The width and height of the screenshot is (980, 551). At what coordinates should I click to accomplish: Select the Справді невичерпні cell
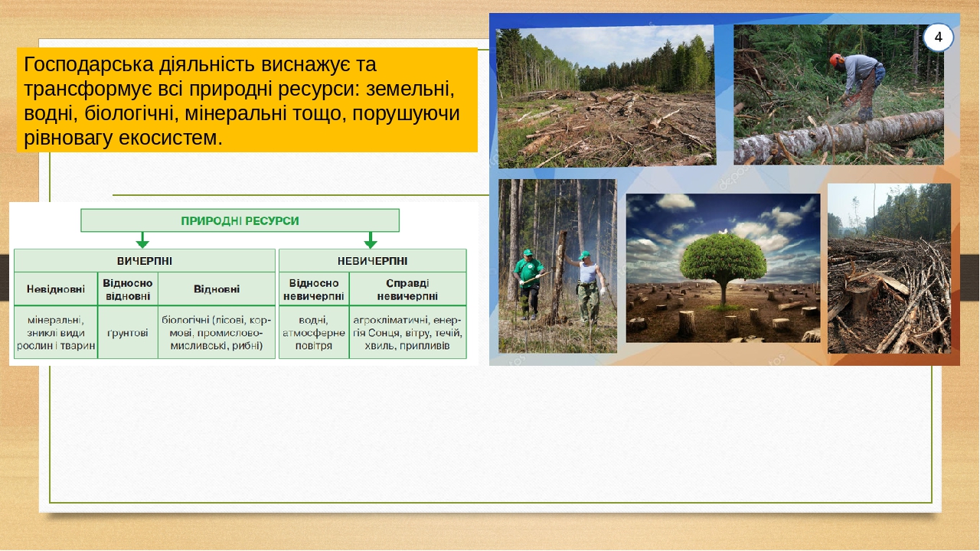[x=407, y=289]
